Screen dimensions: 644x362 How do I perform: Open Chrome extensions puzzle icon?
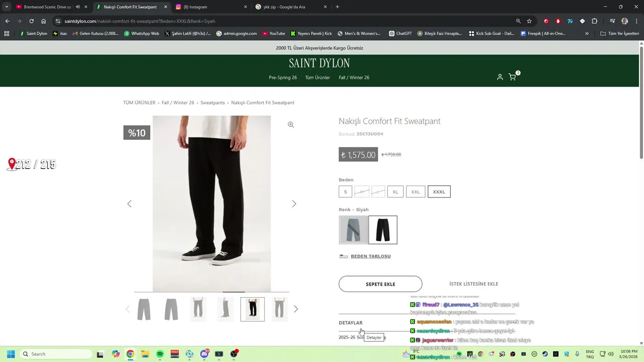(595, 21)
